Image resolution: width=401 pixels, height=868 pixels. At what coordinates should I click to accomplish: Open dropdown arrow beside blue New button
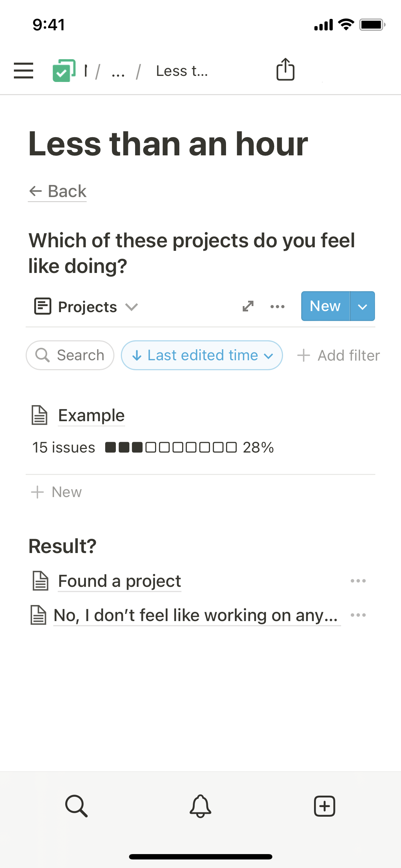click(363, 306)
